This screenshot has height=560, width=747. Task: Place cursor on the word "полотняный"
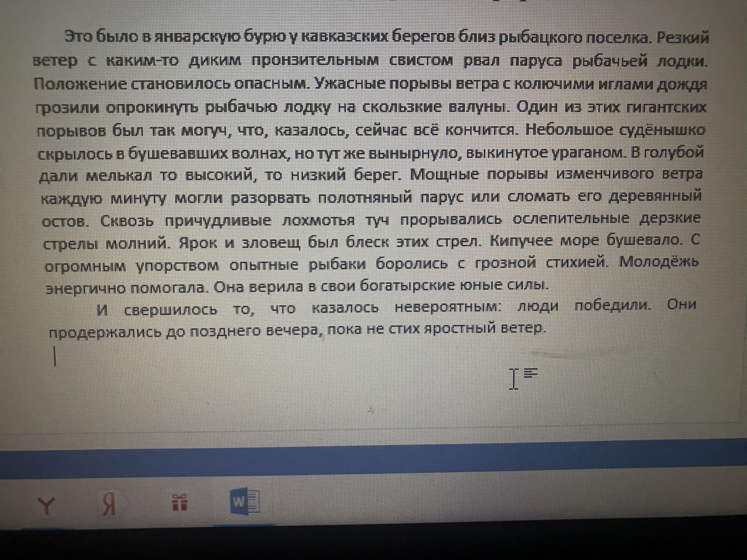pos(365,197)
